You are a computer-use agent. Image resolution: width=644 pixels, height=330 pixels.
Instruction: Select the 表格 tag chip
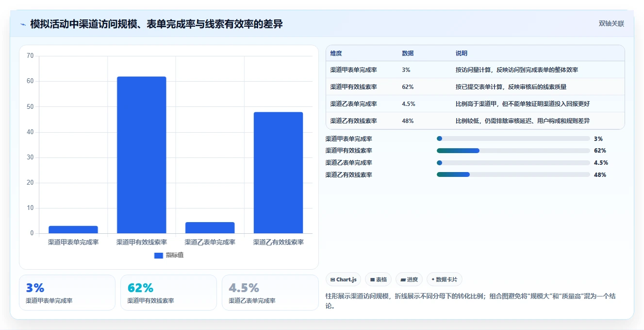pyautogui.click(x=378, y=279)
